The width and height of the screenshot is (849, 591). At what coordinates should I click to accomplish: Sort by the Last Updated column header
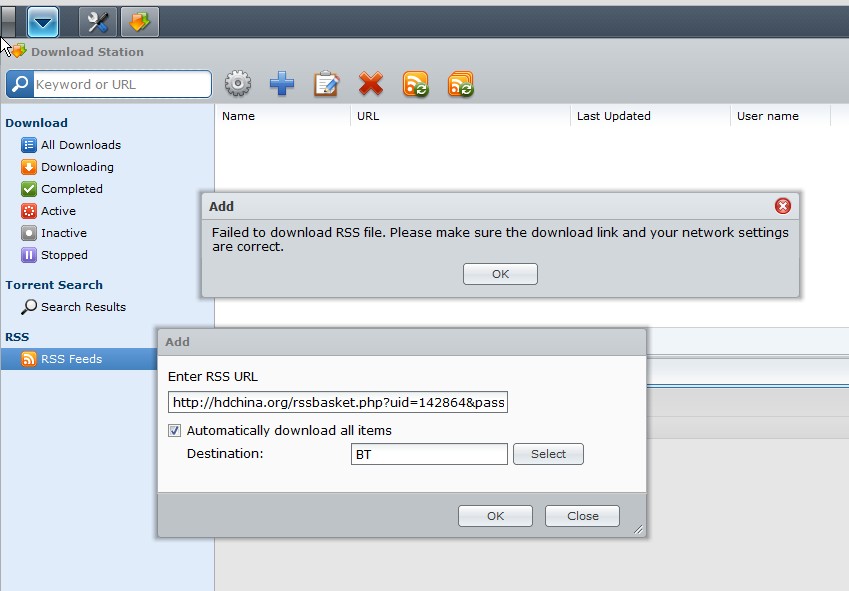(x=614, y=116)
